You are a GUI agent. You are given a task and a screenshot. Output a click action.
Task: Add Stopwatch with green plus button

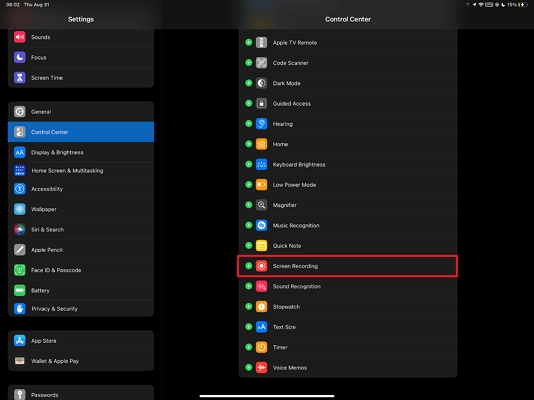249,306
